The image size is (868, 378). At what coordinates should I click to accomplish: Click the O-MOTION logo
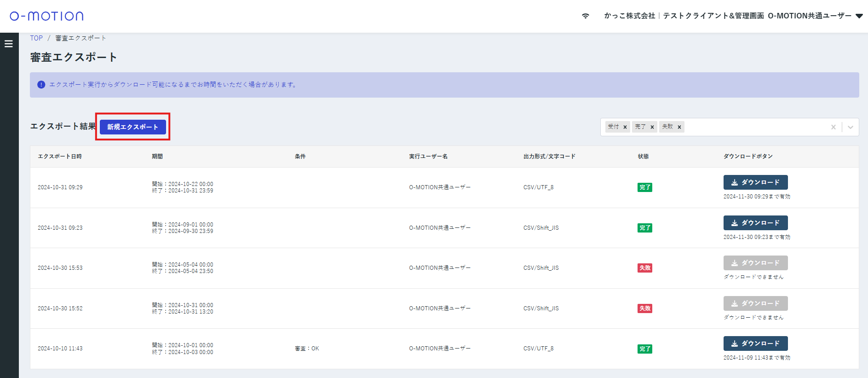click(46, 16)
